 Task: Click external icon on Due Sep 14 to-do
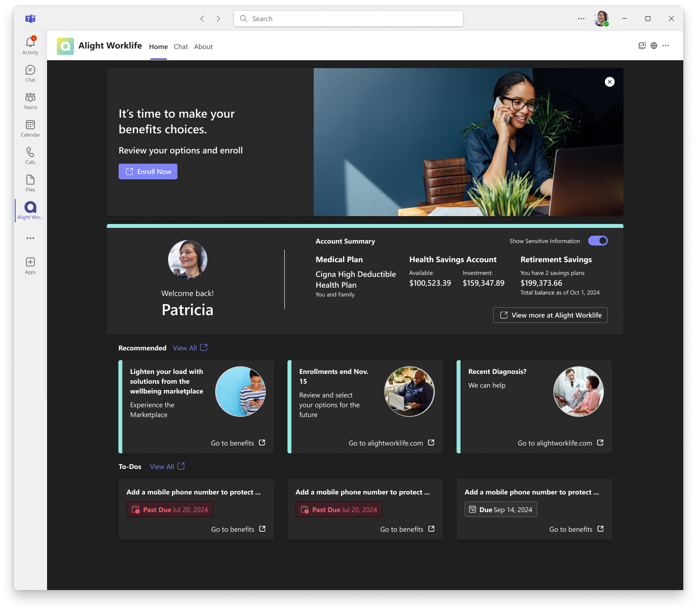(x=600, y=529)
